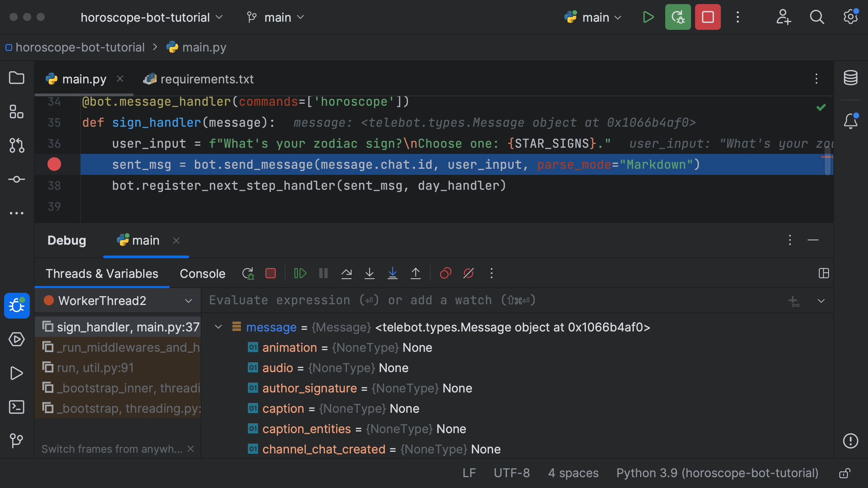Step into the current function call

370,273
